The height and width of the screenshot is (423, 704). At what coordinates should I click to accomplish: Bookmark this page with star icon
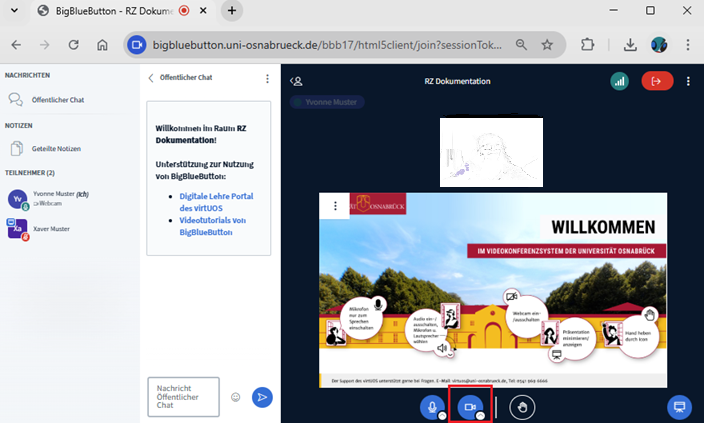(547, 45)
